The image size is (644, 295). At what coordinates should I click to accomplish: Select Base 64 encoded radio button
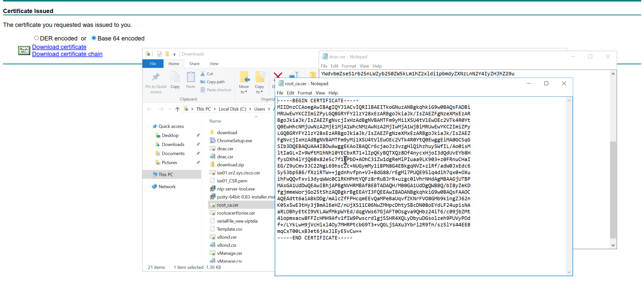click(x=94, y=38)
